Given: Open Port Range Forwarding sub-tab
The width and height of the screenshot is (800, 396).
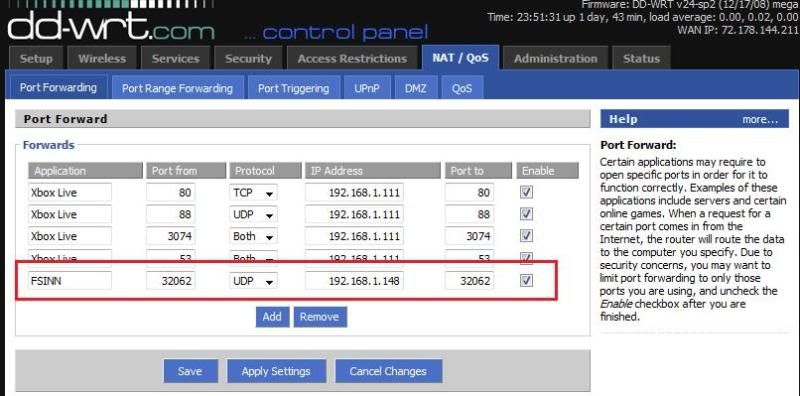Looking at the screenshot, I should pyautogui.click(x=177, y=88).
